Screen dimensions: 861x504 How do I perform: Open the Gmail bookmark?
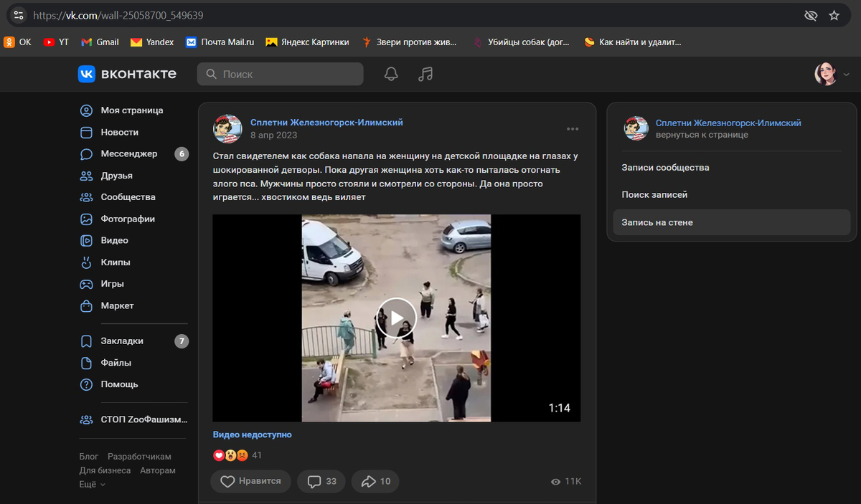[100, 42]
